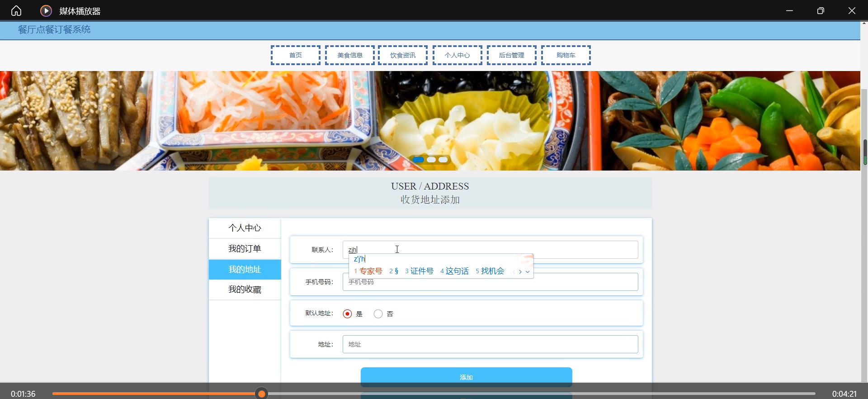Choose IME candidate 5 找机会

490,271
